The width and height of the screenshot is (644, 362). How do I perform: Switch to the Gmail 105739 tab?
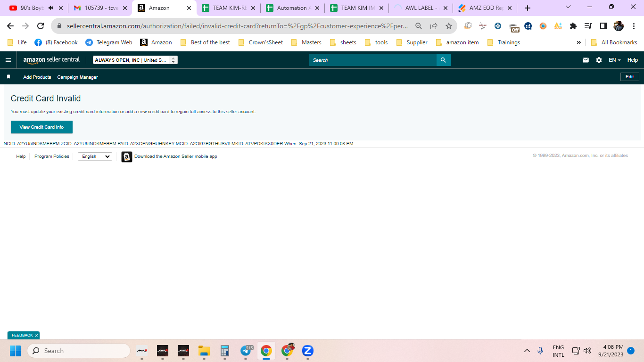coord(100,8)
